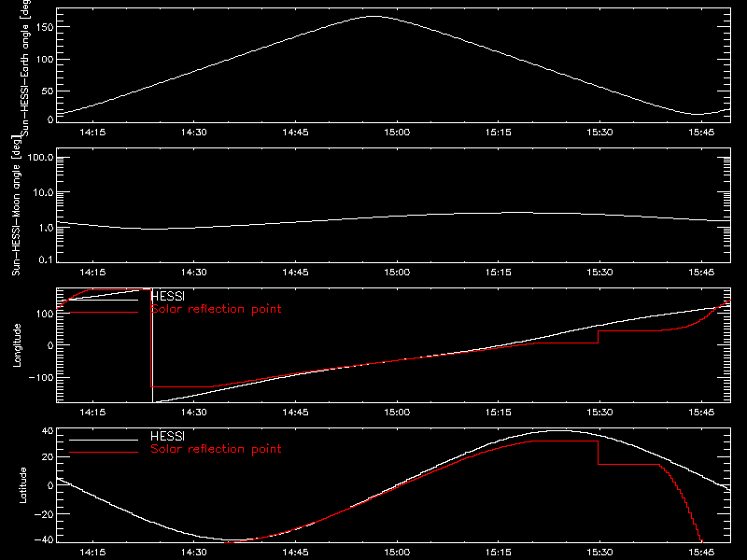Image resolution: width=747 pixels, height=560 pixels.
Task: Click the 50 tick label on Earth angle axis
Action: [x=48, y=91]
